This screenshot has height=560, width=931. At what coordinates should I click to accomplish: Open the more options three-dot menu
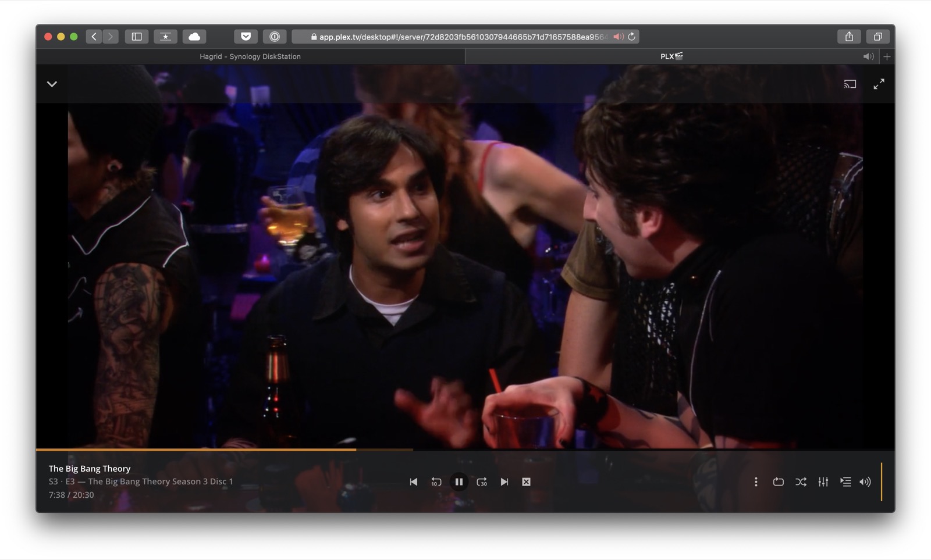pyautogui.click(x=756, y=481)
